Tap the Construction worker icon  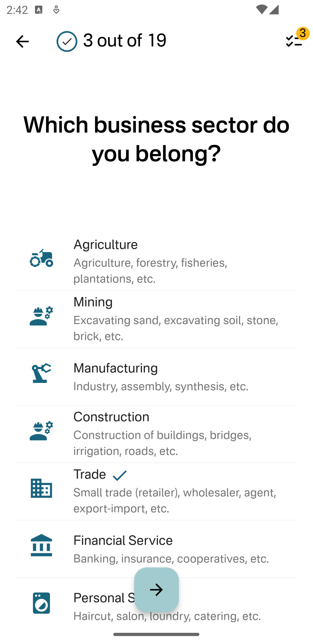(41, 431)
